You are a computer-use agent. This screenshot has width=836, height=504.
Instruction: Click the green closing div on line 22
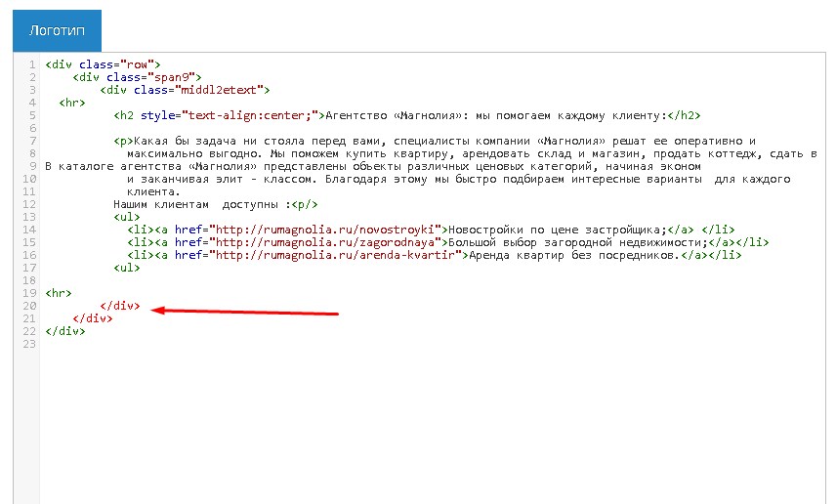pyautogui.click(x=65, y=331)
